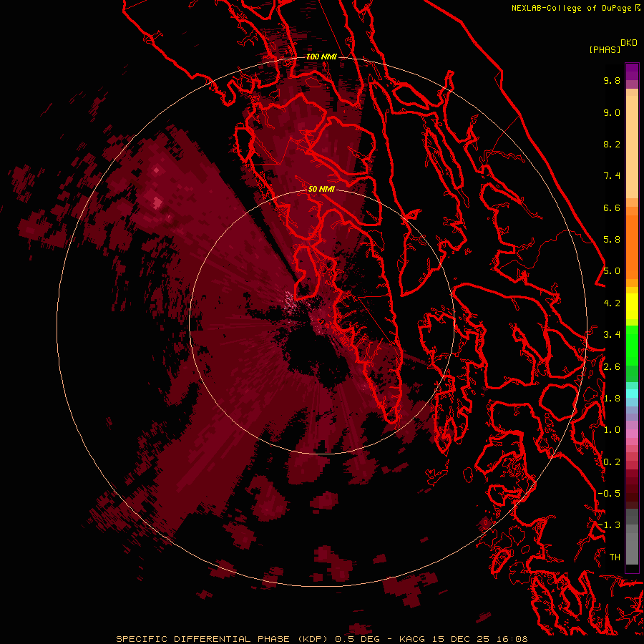644x644 pixels.
Task: Click the green segment of the color bar
Action: (x=632, y=346)
